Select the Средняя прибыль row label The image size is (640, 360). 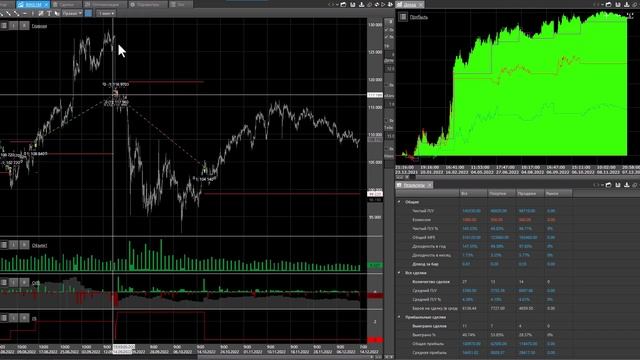(429, 353)
